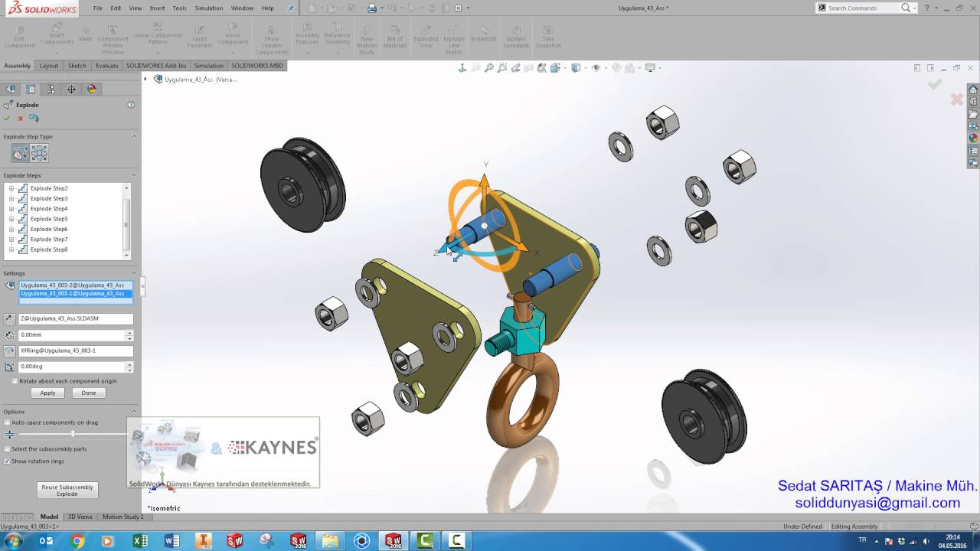Click the Apply button
Image resolution: width=980 pixels, height=551 pixels.
point(47,393)
